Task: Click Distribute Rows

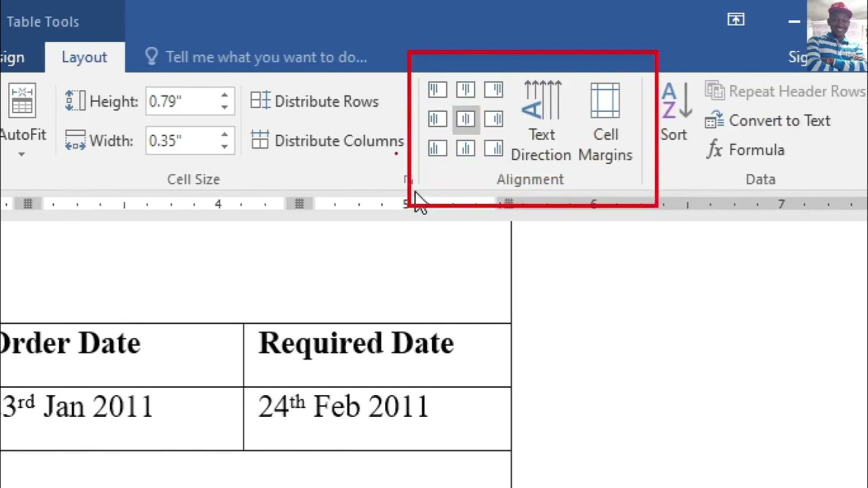Action: [x=314, y=102]
